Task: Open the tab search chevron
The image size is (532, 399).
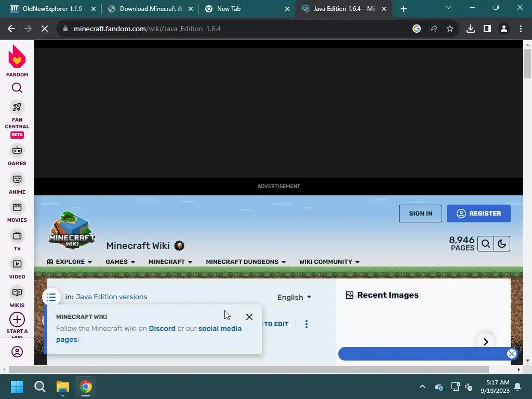Action: coord(448,8)
